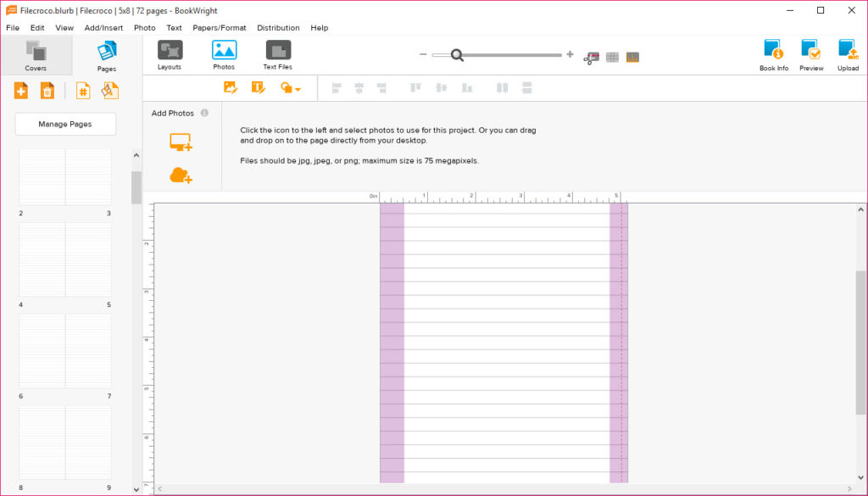Image resolution: width=868 pixels, height=496 pixels.
Task: Add photos from computer icon
Action: [181, 142]
